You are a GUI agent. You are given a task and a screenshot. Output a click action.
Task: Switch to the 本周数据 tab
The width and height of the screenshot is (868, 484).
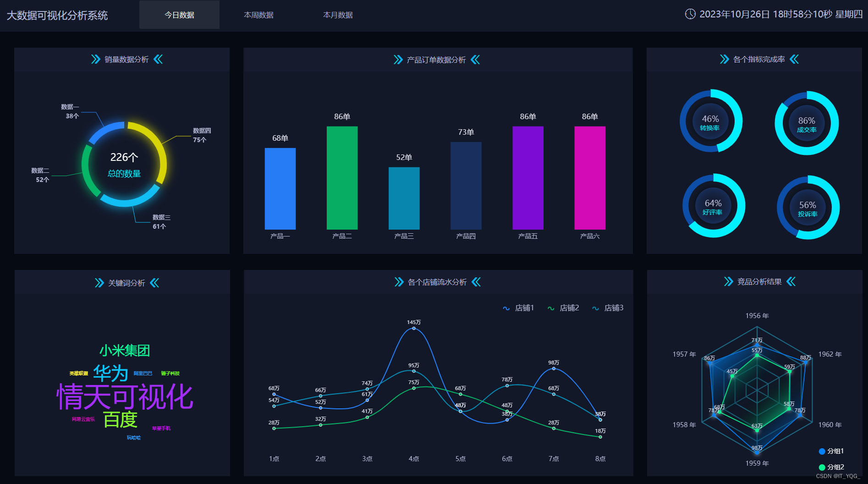(x=258, y=15)
